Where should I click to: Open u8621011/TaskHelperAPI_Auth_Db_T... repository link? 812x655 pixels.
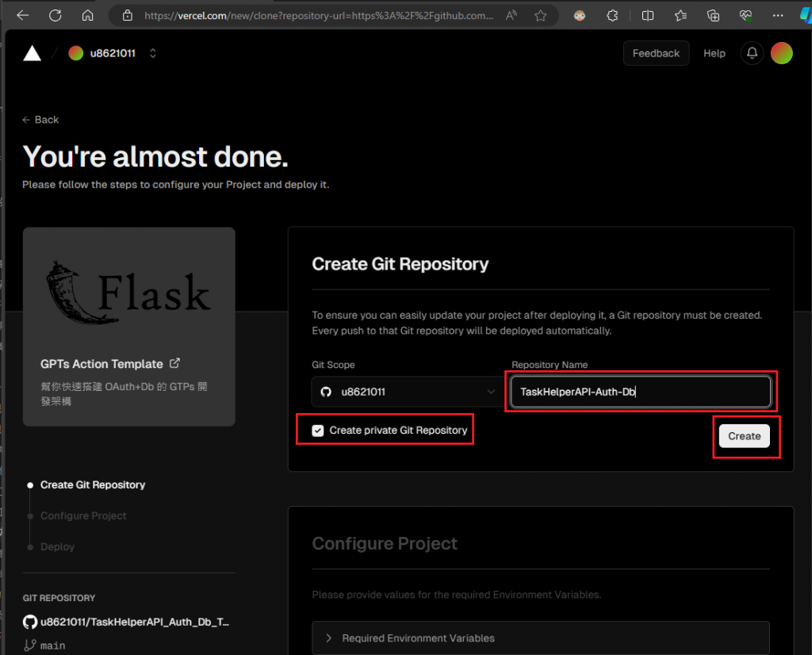point(135,622)
